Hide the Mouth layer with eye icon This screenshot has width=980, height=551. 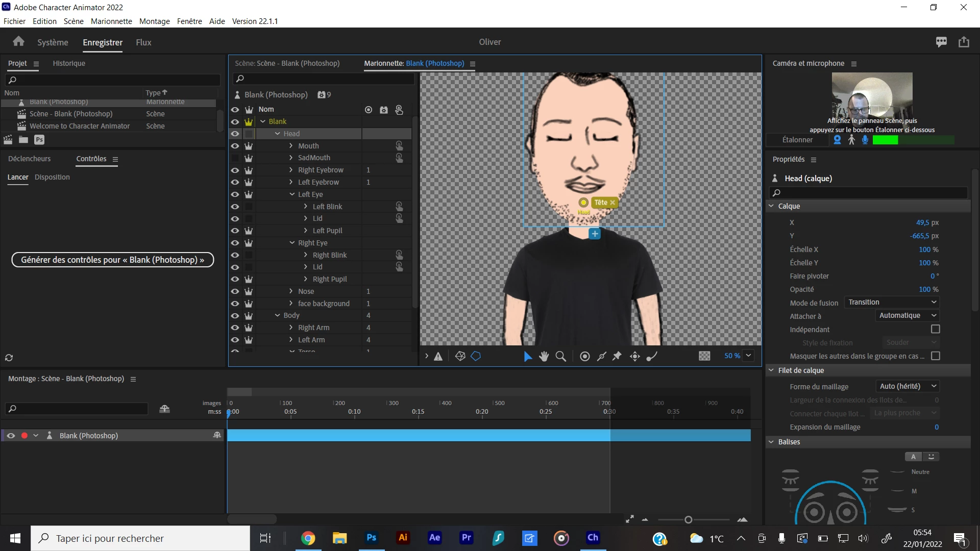pos(235,146)
